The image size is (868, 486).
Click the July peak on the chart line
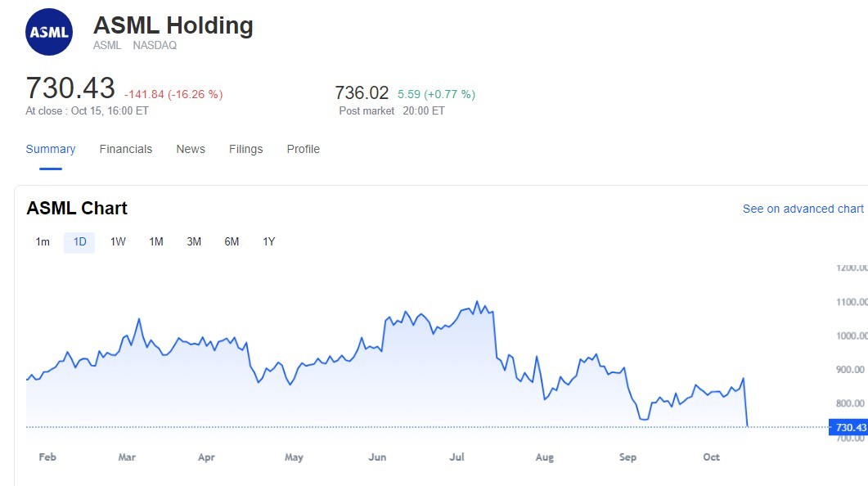point(477,301)
